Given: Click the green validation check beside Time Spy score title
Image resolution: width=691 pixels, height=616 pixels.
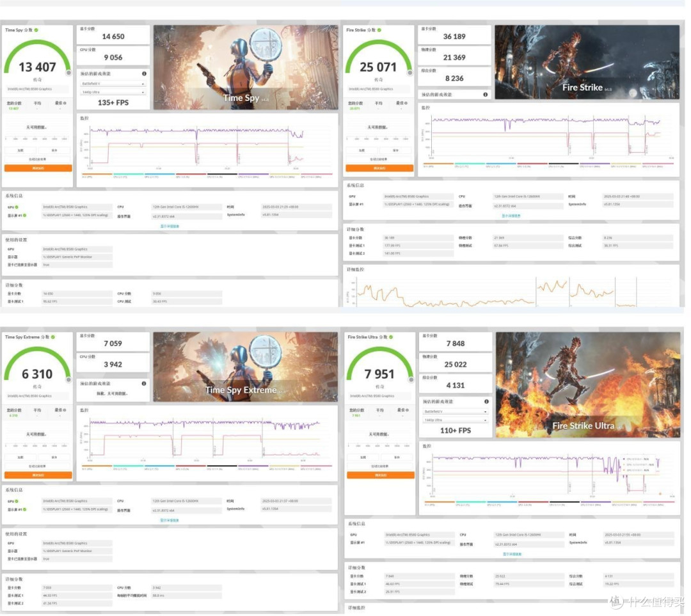Looking at the screenshot, I should coord(36,30).
